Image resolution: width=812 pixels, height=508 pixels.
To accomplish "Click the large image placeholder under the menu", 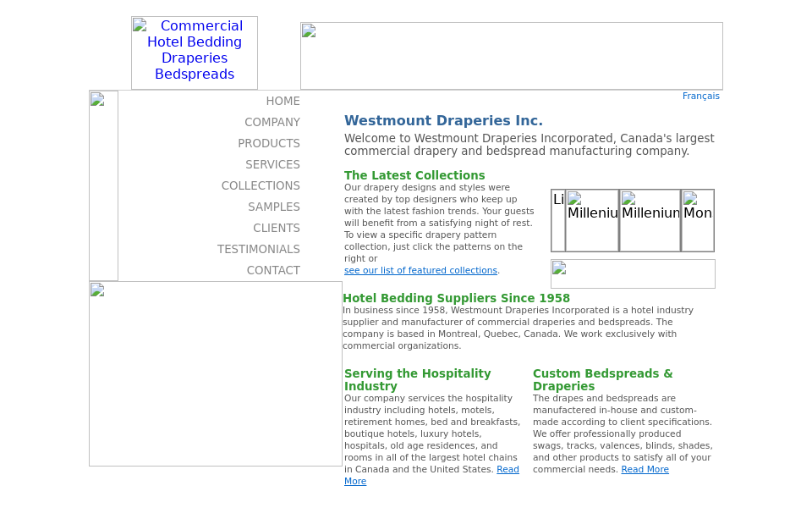I will coord(215,373).
